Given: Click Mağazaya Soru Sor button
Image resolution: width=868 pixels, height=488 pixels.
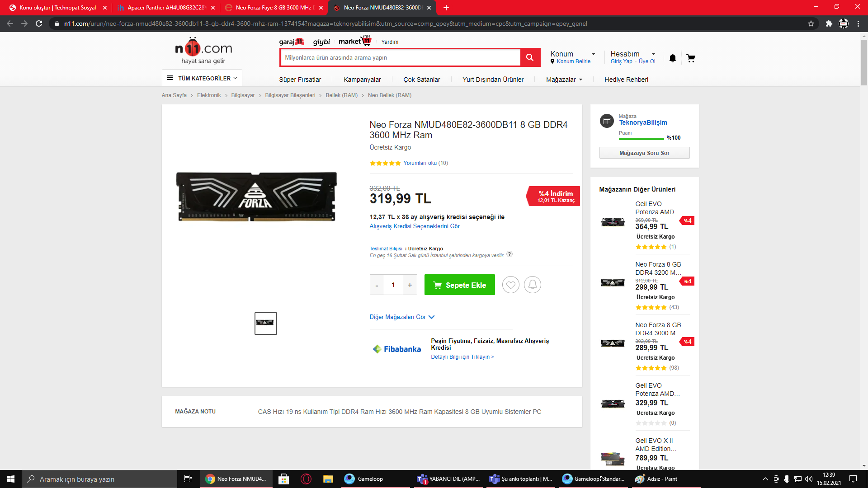Looking at the screenshot, I should pyautogui.click(x=644, y=153).
